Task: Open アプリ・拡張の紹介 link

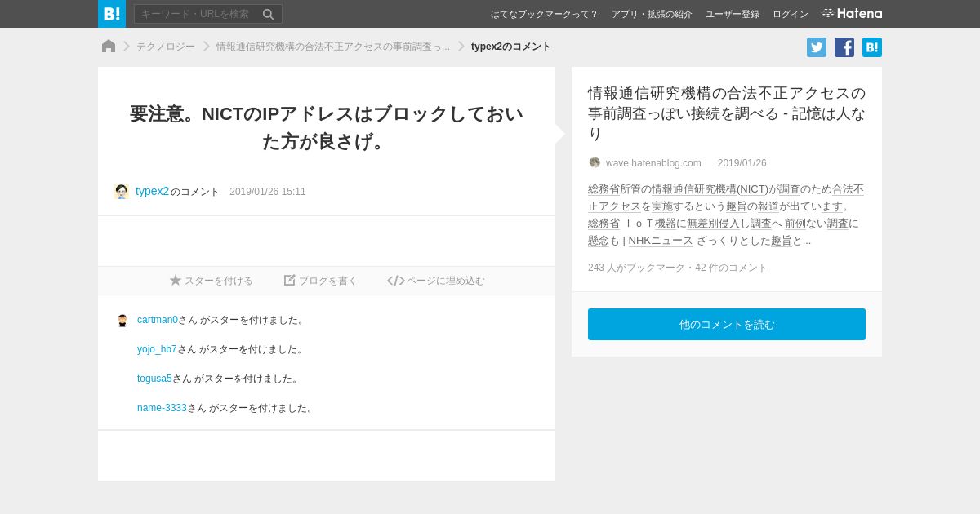Action: (652, 14)
